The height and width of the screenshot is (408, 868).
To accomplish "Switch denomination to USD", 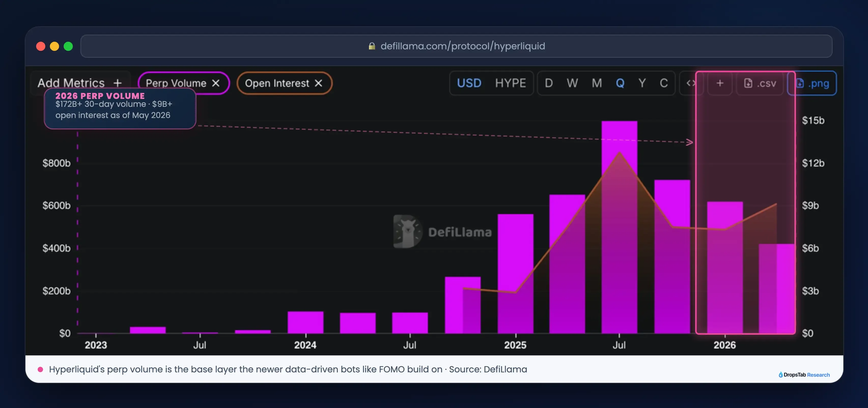I will click(469, 83).
